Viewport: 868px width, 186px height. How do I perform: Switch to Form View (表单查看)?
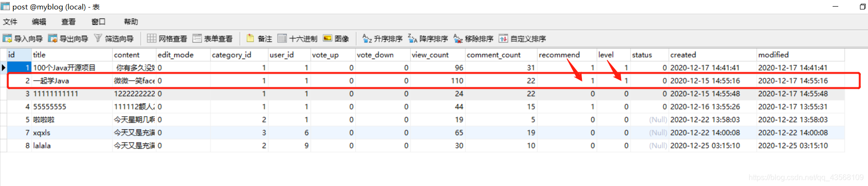(x=212, y=39)
